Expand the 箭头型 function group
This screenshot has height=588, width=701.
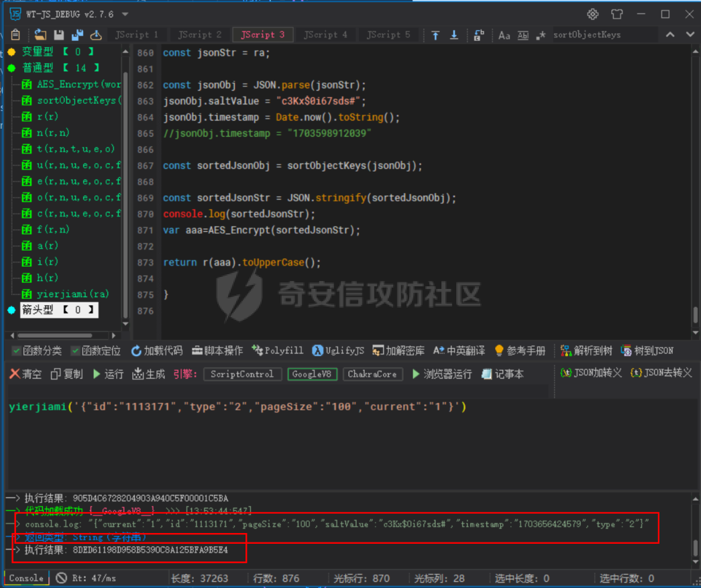[x=11, y=310]
